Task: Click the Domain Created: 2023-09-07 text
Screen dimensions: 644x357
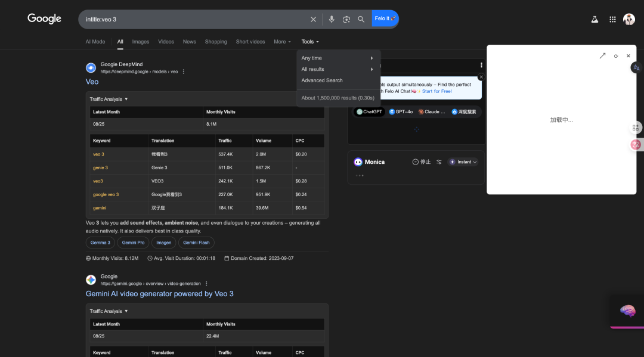Action: tap(259, 259)
